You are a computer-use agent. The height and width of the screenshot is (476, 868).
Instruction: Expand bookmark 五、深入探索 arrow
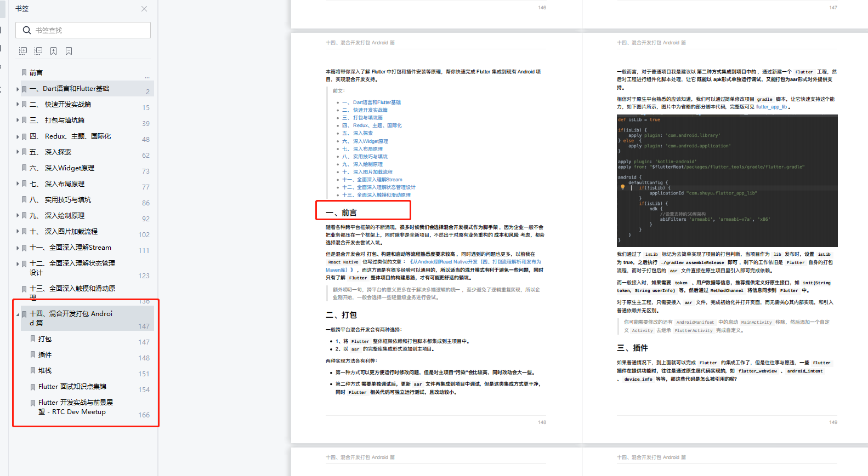(x=18, y=152)
